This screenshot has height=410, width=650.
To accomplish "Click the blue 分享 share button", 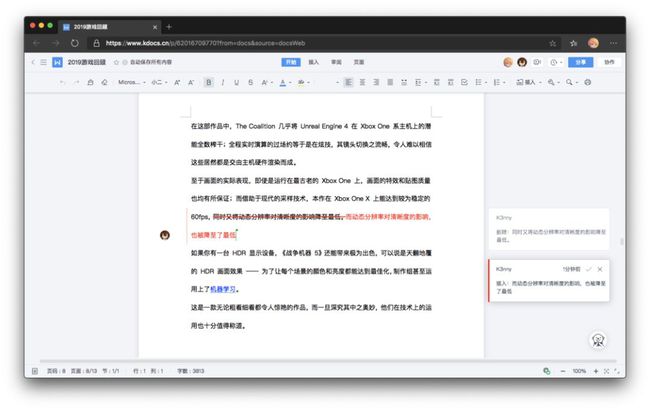I will tap(580, 62).
